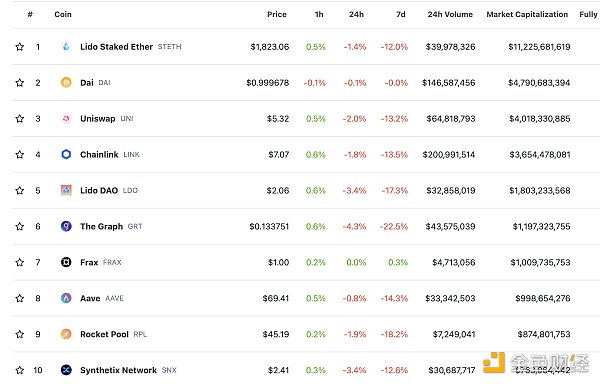600x384 pixels.
Task: Click the Aave ghost icon
Action: pos(66,298)
